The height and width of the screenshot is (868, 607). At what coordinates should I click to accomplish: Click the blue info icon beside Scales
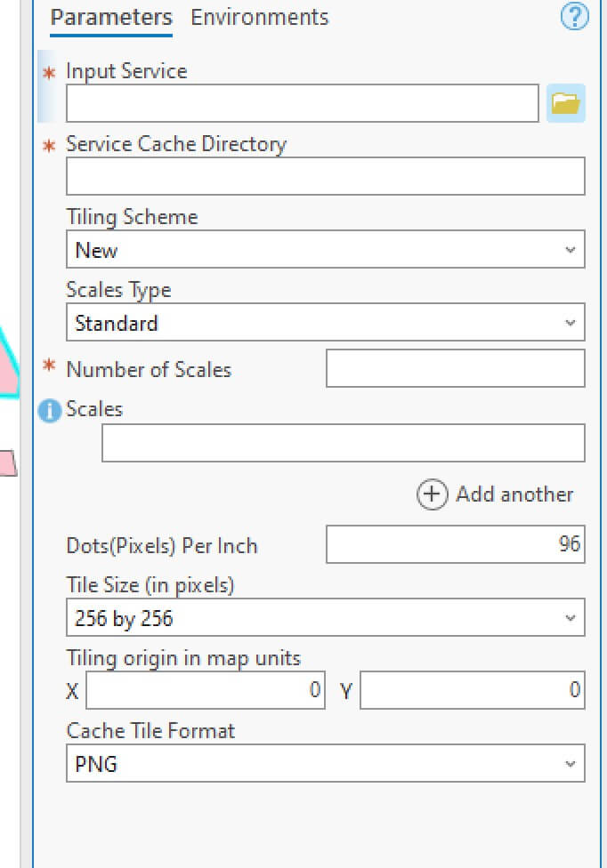click(x=51, y=410)
